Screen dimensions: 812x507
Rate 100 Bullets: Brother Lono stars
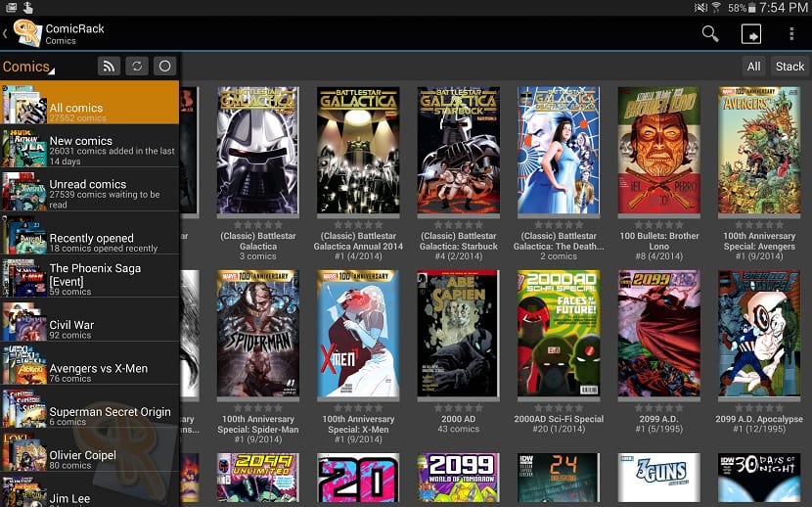pyautogui.click(x=657, y=224)
